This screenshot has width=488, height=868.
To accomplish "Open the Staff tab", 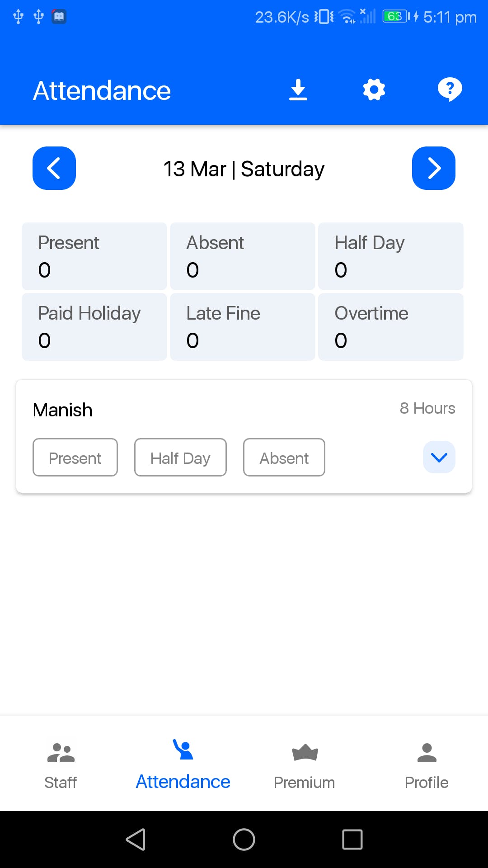I will coord(61,765).
